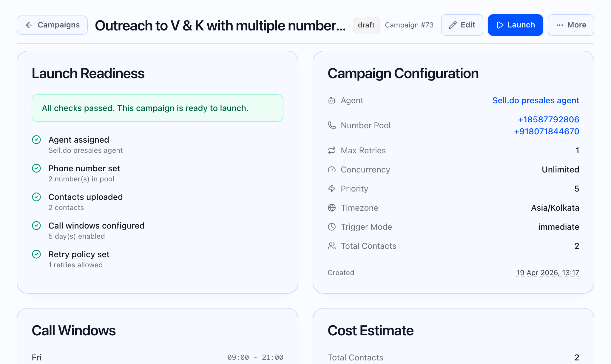
Task: Click the immediate trigger mode value
Action: [x=558, y=227]
